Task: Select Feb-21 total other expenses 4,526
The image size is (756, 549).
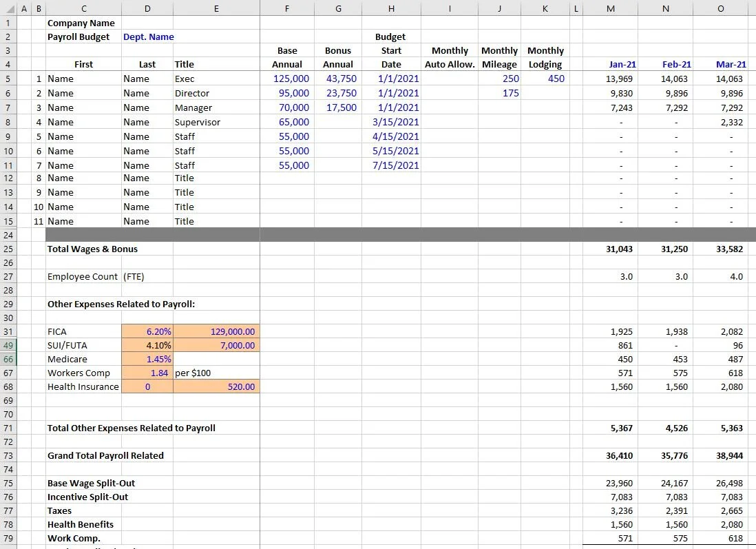Action: click(x=665, y=428)
